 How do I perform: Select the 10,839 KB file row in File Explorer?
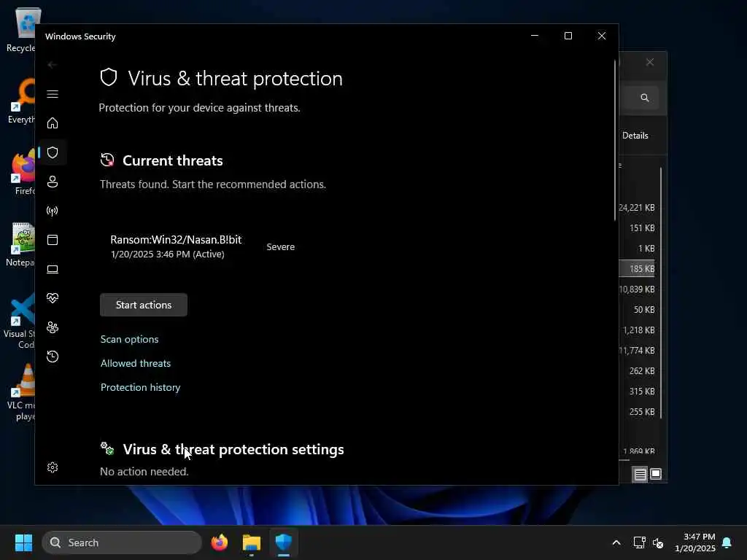(637, 289)
